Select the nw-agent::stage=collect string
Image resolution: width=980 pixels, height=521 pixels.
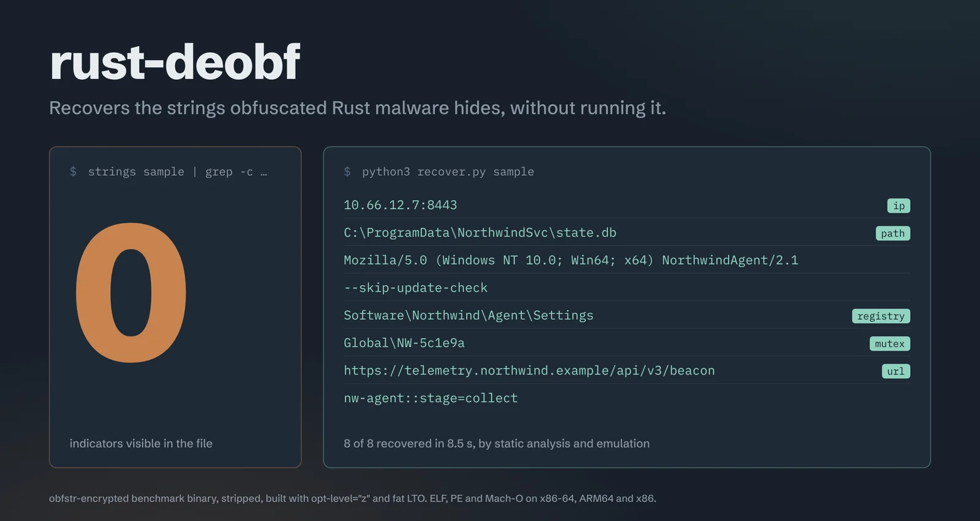point(431,398)
